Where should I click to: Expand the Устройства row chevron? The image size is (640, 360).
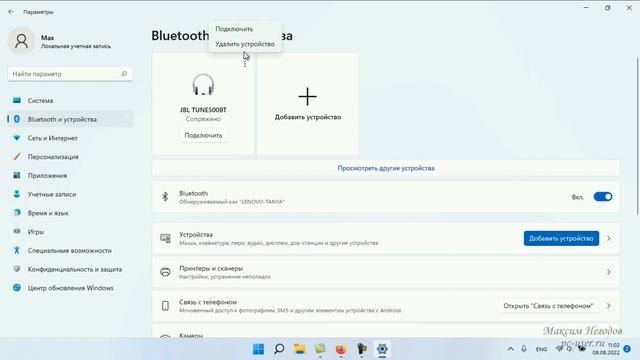point(609,238)
